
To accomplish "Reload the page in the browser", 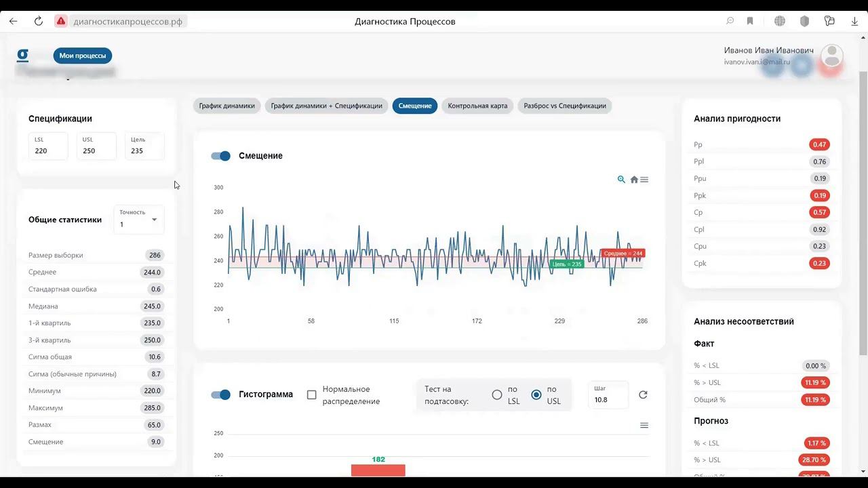I will point(39,21).
